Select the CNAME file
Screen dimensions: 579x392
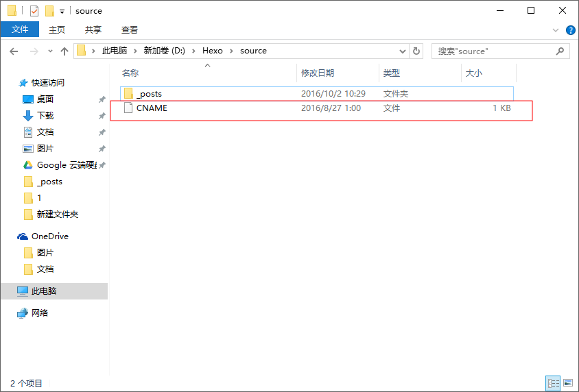(x=152, y=108)
